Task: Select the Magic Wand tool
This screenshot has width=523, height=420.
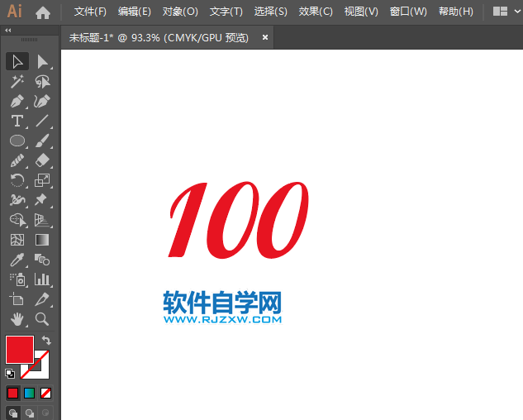Action: [17, 81]
